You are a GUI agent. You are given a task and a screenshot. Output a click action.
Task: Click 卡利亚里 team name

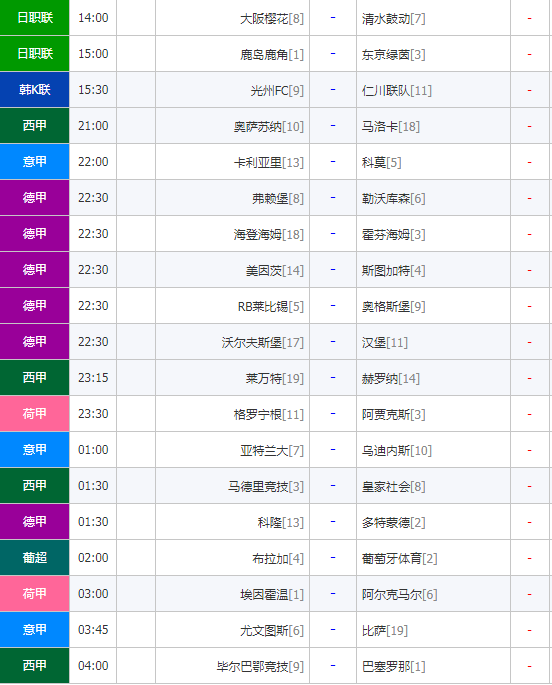tap(258, 163)
